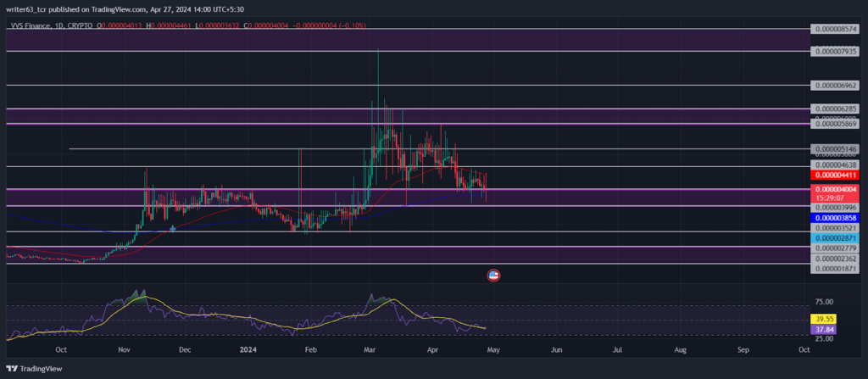
Task: Click the Jun label on time axis
Action: [x=557, y=350]
